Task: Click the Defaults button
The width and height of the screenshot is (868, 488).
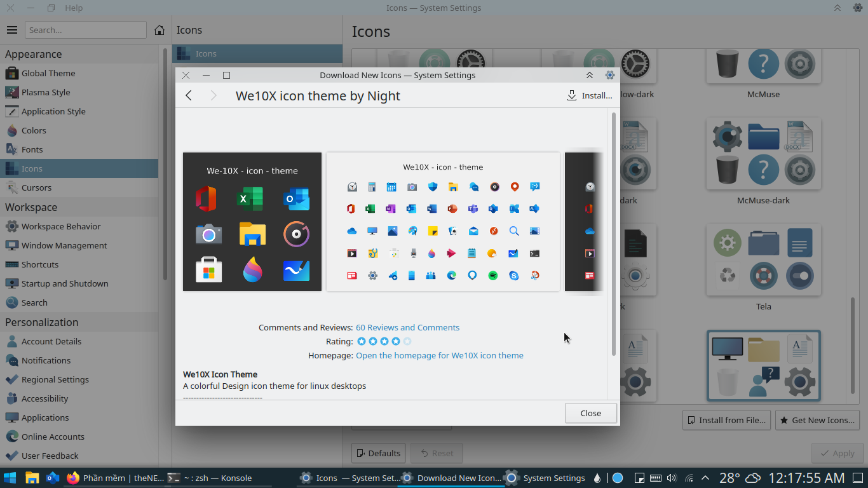Action: [379, 453]
